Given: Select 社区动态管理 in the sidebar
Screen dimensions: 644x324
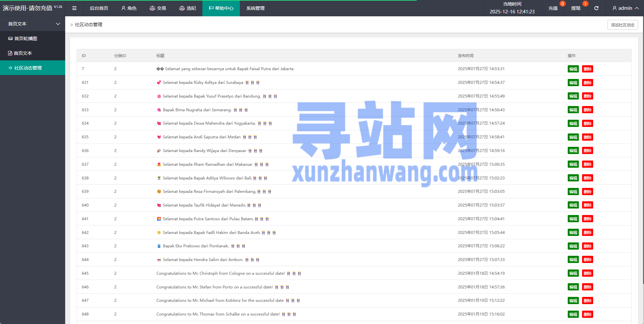Looking at the screenshot, I should click(x=28, y=68).
